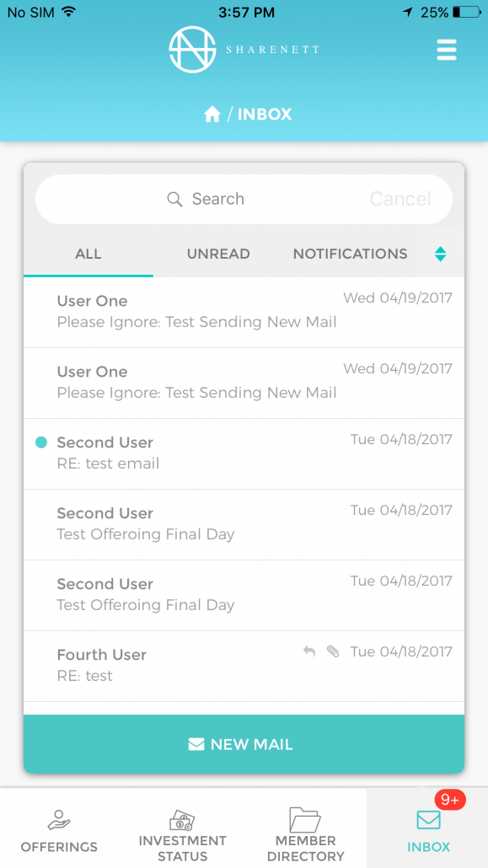Expand the sort order arrows

(440, 255)
